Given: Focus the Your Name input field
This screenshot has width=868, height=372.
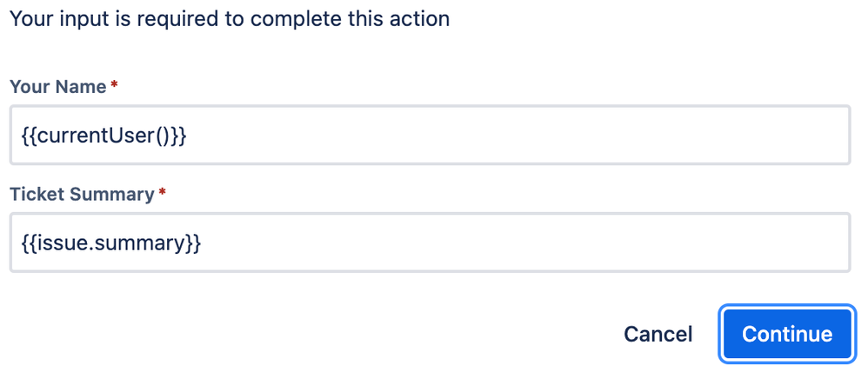Looking at the screenshot, I should [431, 135].
